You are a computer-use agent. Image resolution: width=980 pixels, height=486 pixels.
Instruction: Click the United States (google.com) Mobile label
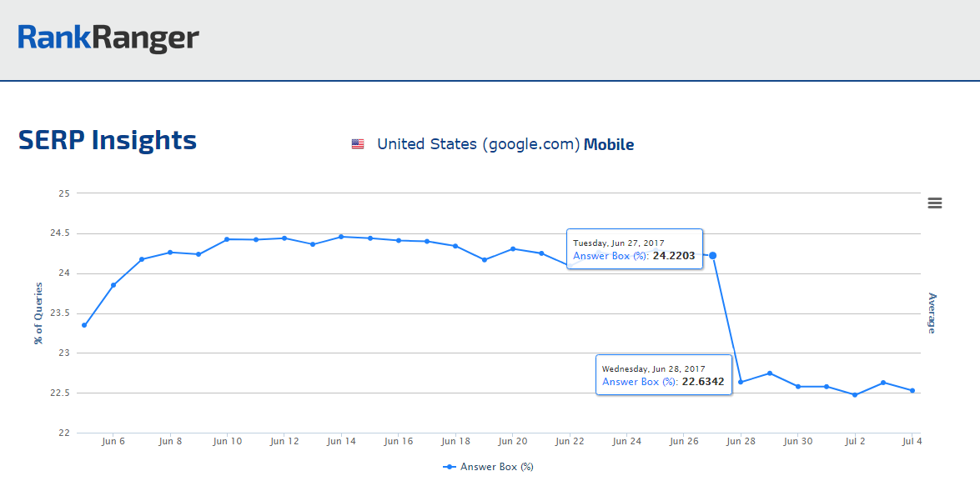pos(505,144)
